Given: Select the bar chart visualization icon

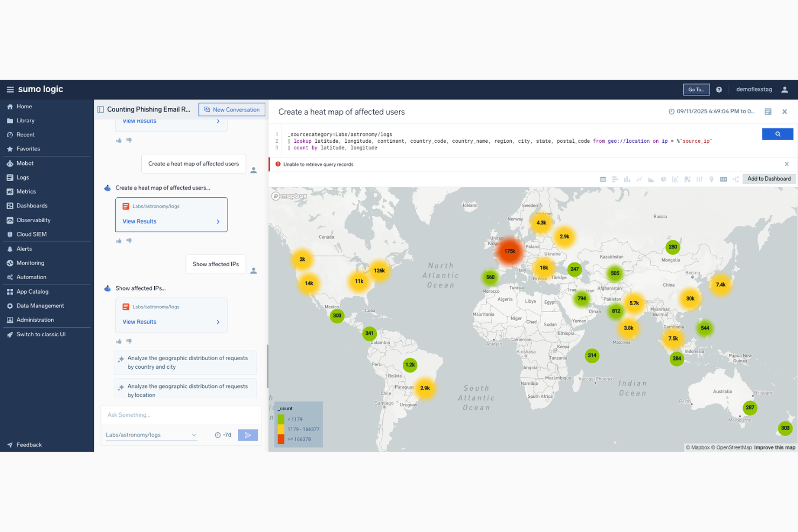Looking at the screenshot, I should (628, 178).
